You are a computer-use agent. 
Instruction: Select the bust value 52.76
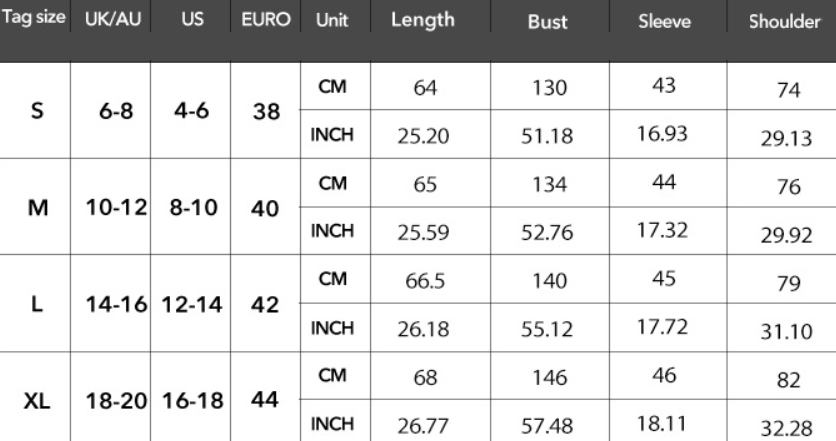pyautogui.click(x=546, y=234)
